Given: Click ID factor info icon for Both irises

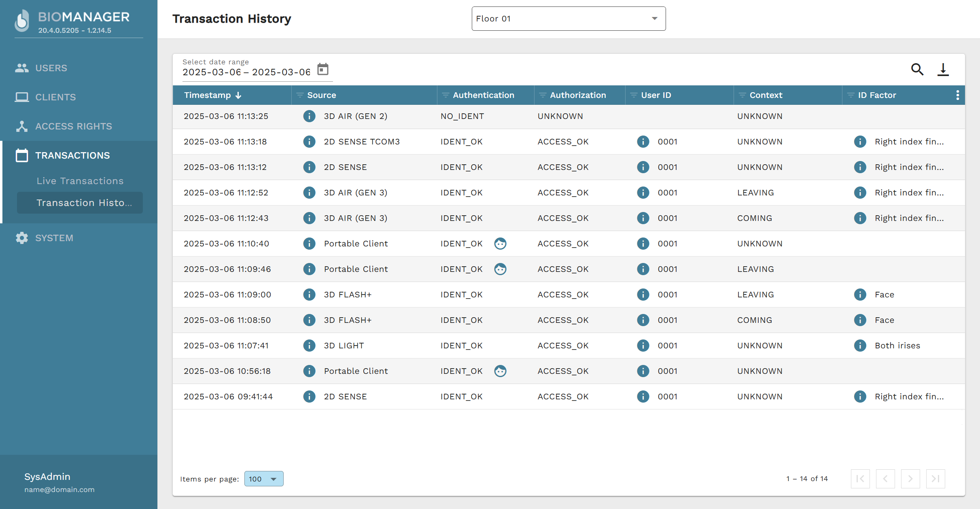Looking at the screenshot, I should click(x=860, y=346).
